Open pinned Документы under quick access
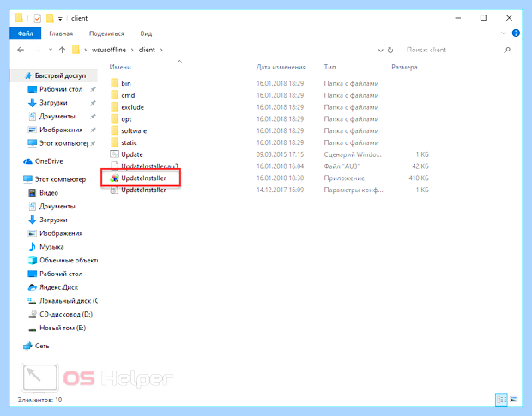The width and height of the screenshot is (532, 416). (57, 117)
